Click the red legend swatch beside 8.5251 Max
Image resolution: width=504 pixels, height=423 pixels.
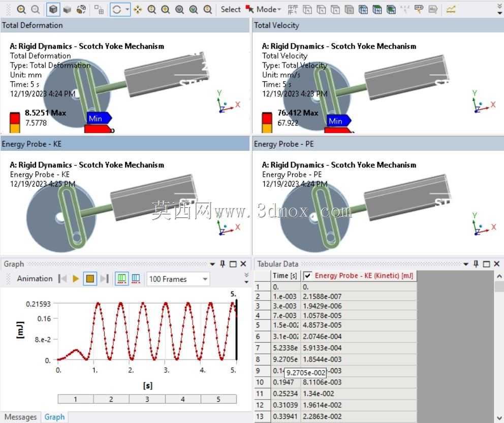pos(15,118)
